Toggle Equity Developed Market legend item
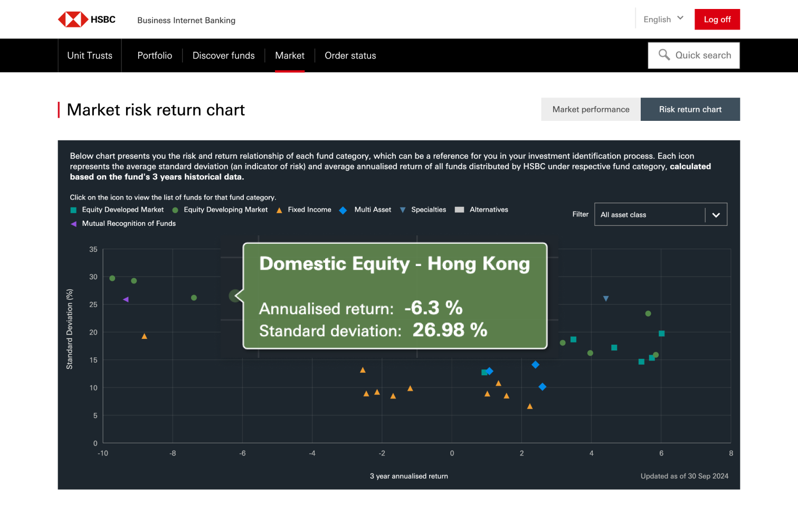 pos(118,210)
